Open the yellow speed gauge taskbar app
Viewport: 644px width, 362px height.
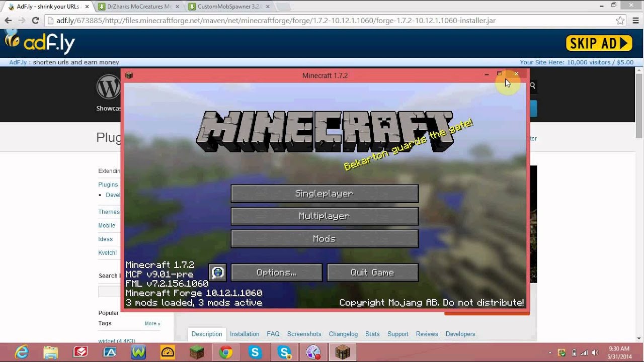(167, 352)
